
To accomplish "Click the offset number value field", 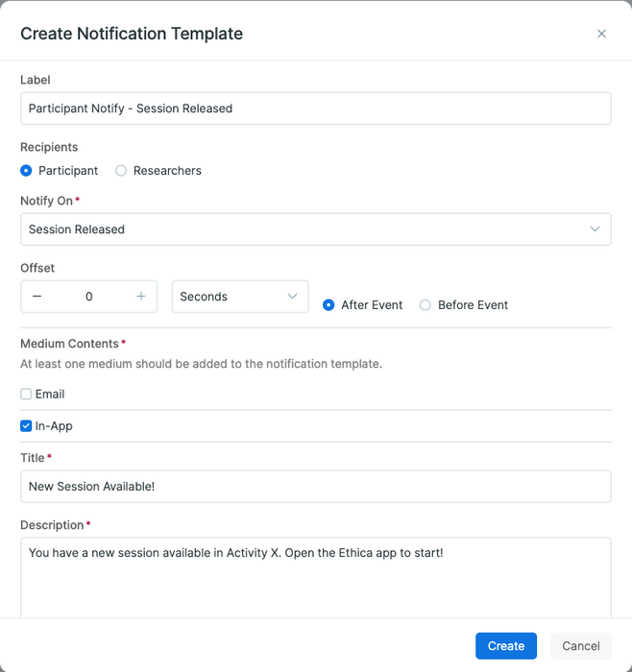I will 88,297.
